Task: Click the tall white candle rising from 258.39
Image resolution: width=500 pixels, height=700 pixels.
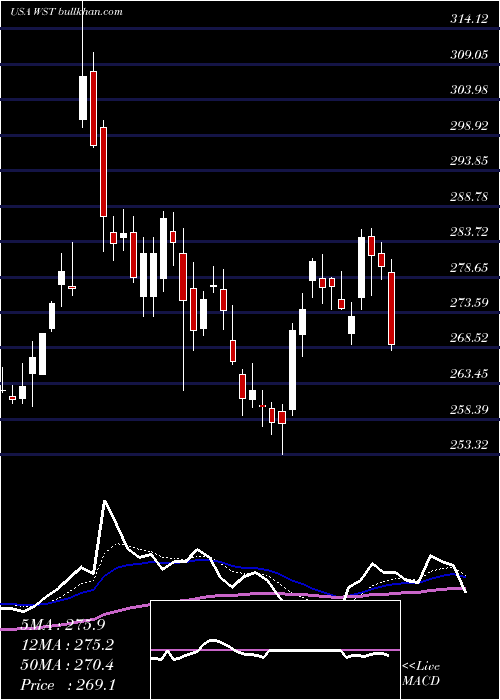Action: [x=292, y=370]
